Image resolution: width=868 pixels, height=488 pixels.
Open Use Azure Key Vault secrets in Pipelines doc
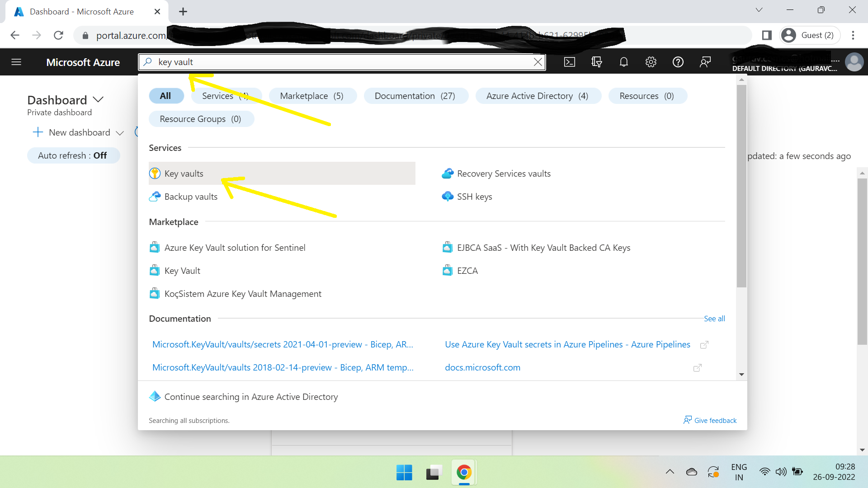(567, 344)
